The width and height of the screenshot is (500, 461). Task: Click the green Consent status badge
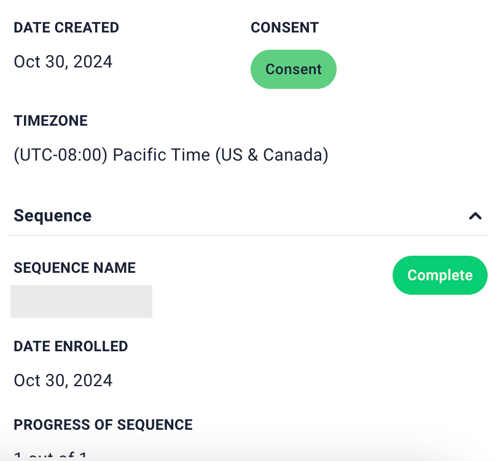coord(293,69)
